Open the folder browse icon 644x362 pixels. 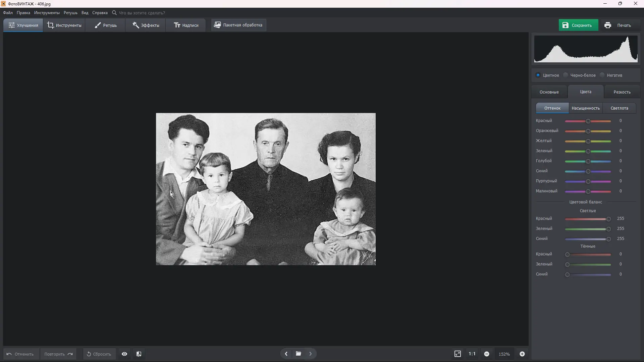pyautogui.click(x=298, y=354)
